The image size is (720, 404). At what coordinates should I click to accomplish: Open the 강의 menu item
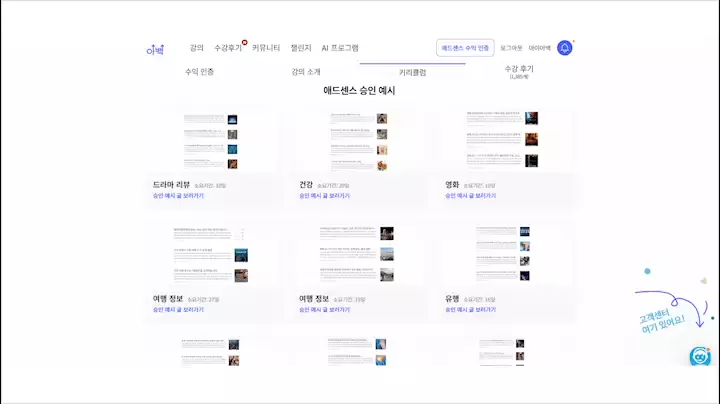197,48
